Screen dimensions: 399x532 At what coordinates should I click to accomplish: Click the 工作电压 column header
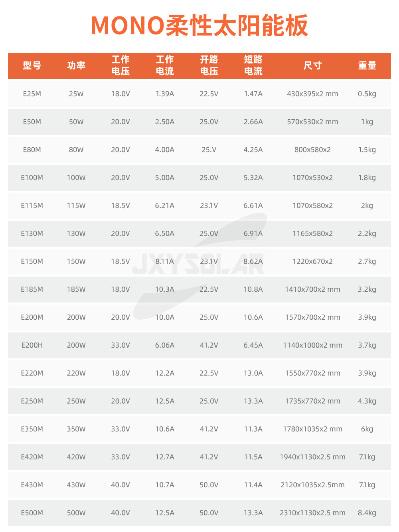coord(120,65)
